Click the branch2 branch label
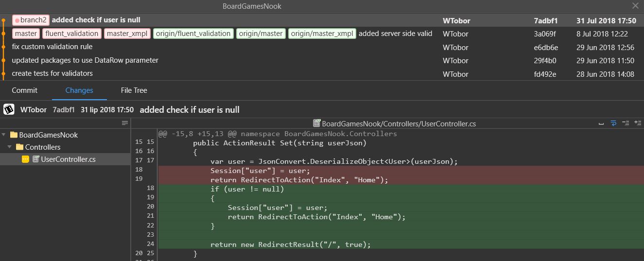 click(x=31, y=20)
